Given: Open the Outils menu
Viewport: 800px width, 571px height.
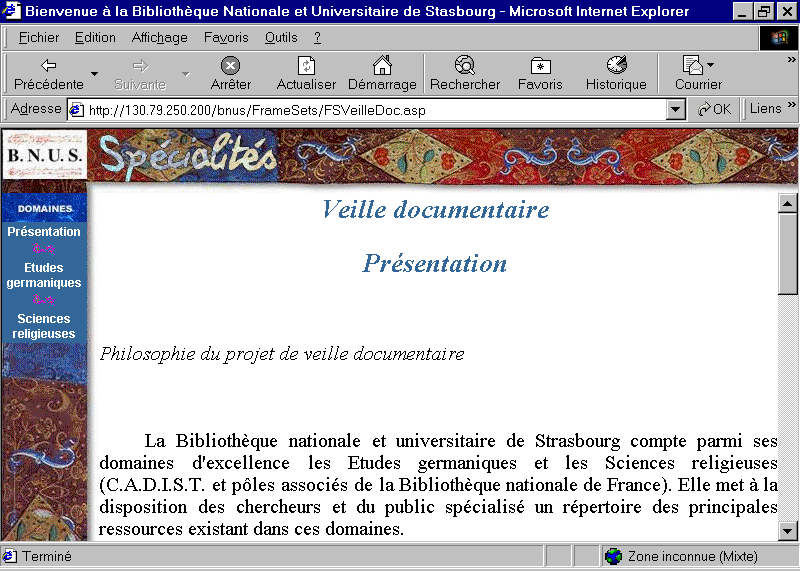Looking at the screenshot, I should click(281, 37).
